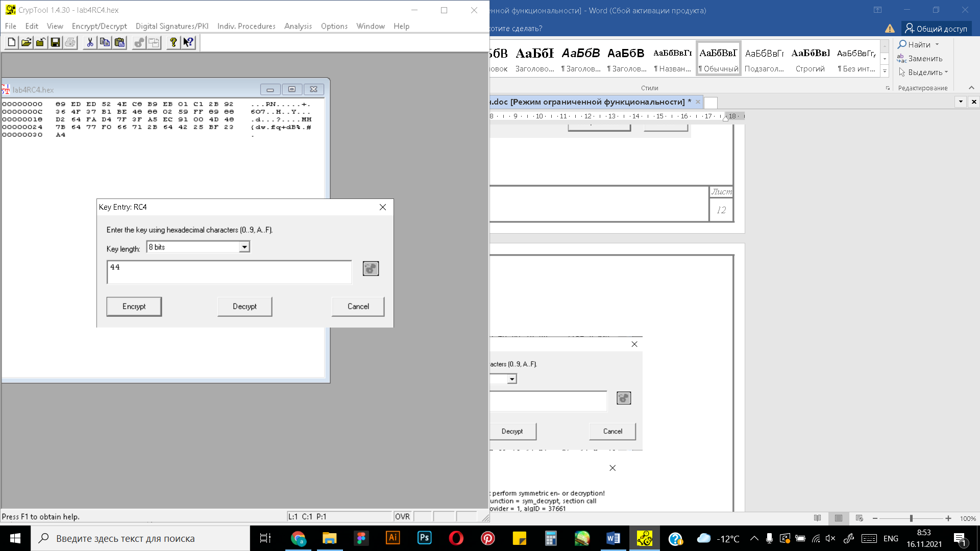This screenshot has height=551, width=980.
Task: Click the Open file toolbar icon
Action: [x=26, y=42]
